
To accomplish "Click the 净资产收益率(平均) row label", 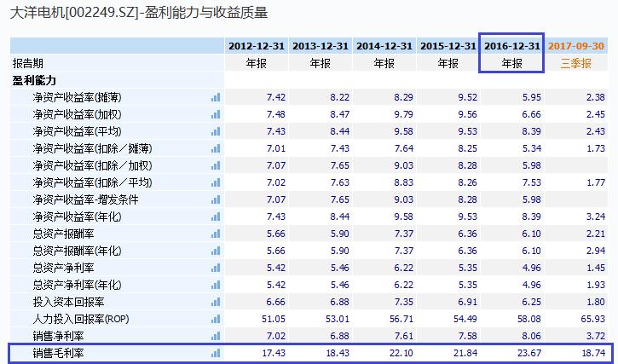I will tap(78, 131).
